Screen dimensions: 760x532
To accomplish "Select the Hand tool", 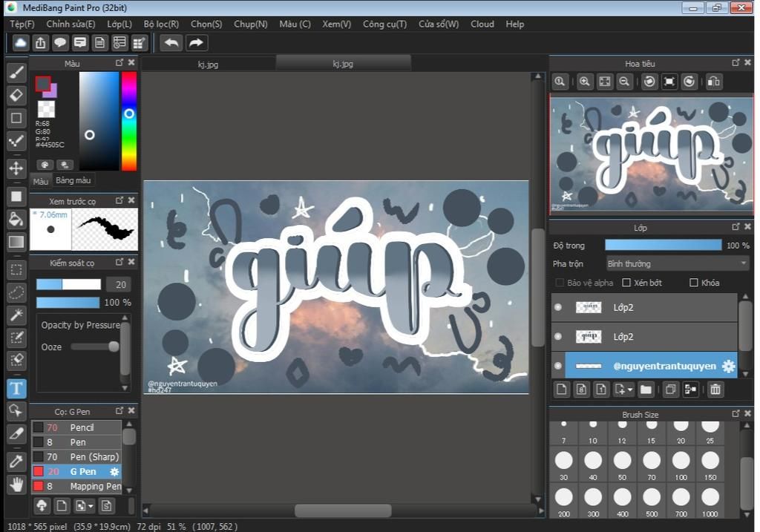I will pyautogui.click(x=16, y=484).
